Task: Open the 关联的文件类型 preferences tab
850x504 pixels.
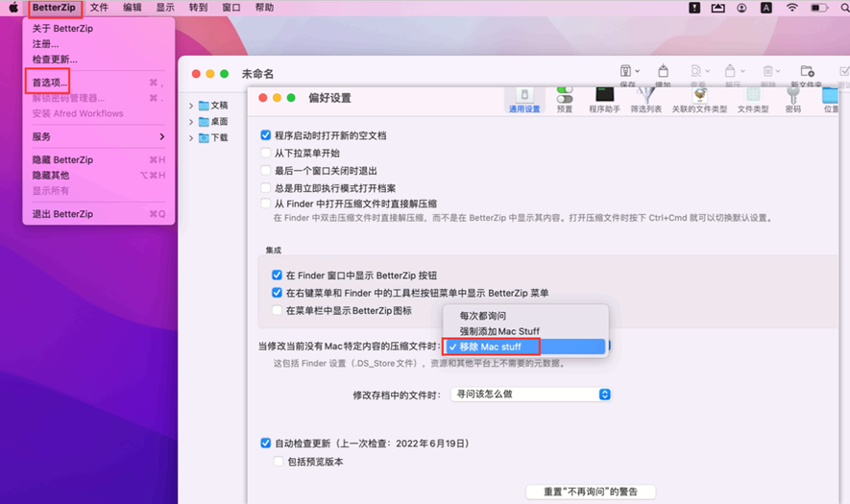Action: 699,98
